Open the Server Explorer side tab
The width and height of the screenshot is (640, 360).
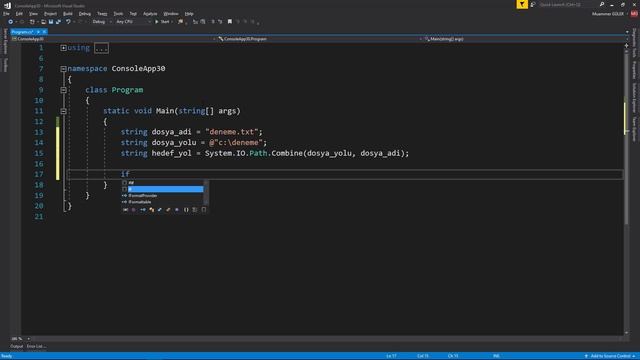(x=5, y=41)
